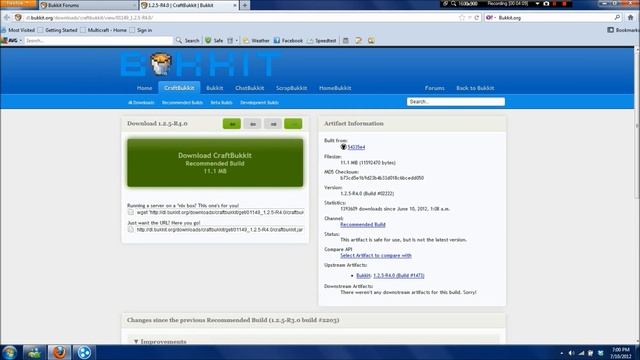Show Development Builds in sub-navigation
Image resolution: width=640 pixels, height=360 pixels.
259,102
